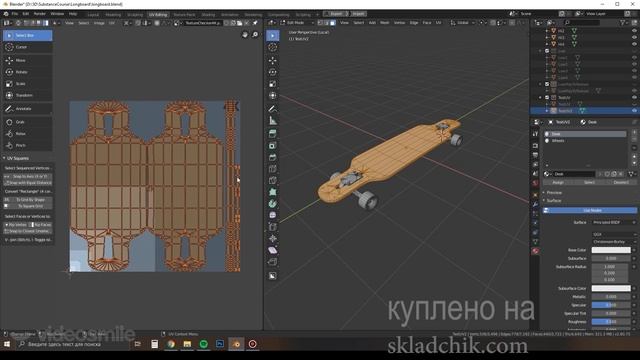
Task: Select the Rotate tool in UV editor
Action: tap(27, 72)
